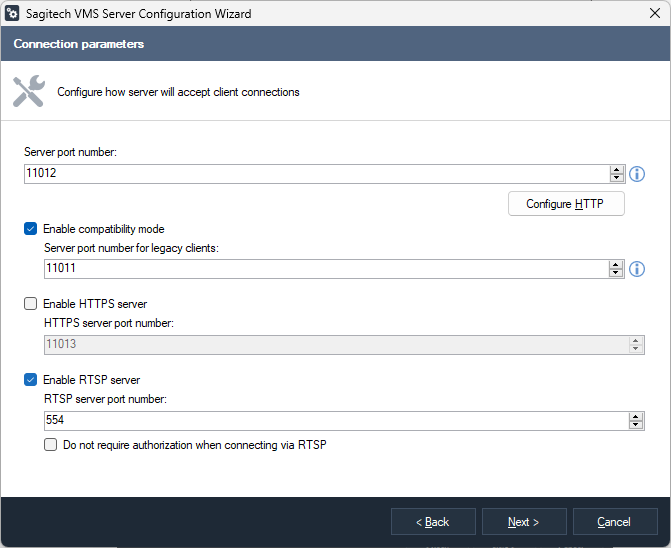This screenshot has width=671, height=548.
Task: Go to next wizard step
Action: tap(523, 522)
